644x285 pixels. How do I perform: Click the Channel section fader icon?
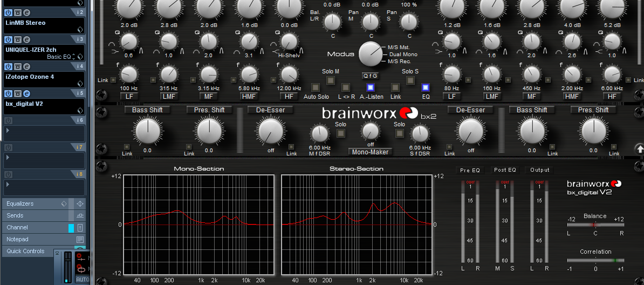[x=80, y=227]
